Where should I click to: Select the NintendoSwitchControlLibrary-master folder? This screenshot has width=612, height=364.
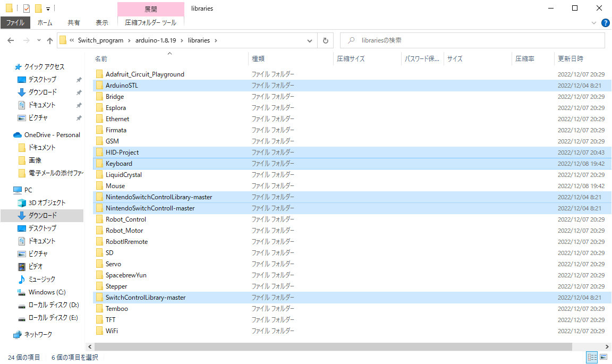click(x=159, y=197)
